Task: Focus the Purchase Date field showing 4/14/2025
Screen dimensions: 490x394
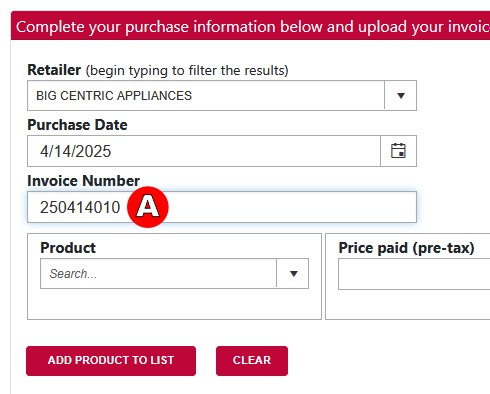Action: tap(204, 151)
